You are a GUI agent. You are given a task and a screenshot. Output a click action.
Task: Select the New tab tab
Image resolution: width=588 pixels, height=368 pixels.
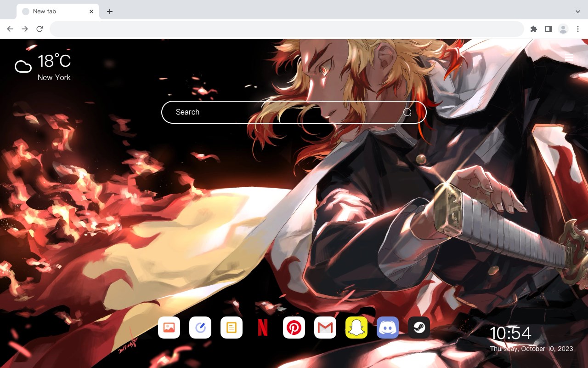[x=58, y=11]
